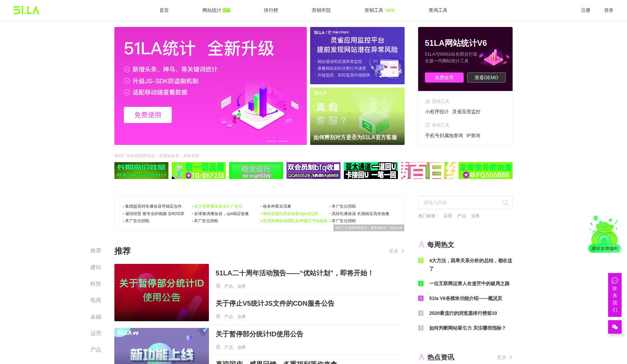Click 登录 link in header
This screenshot has width=627, height=364.
(x=608, y=10)
